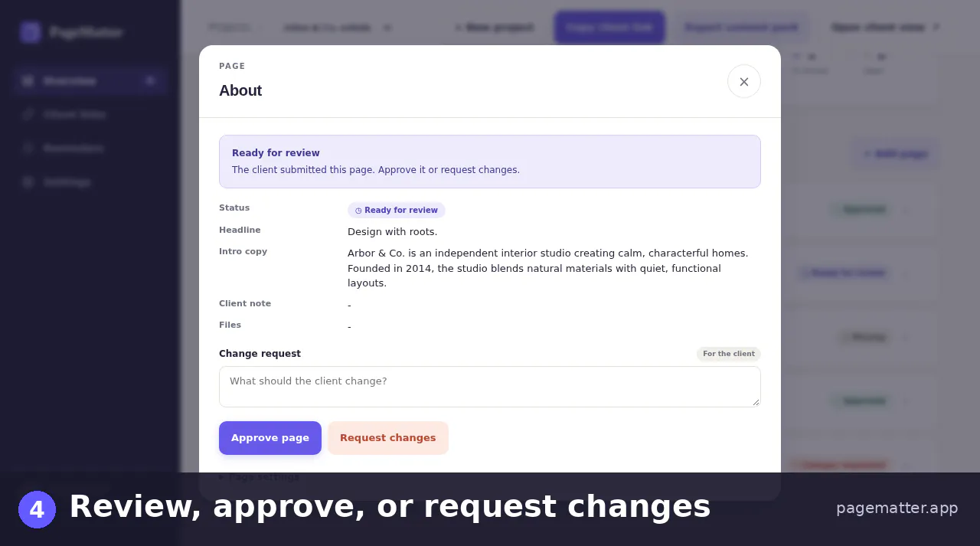
Task: Click the Request changes button
Action: pyautogui.click(x=388, y=438)
